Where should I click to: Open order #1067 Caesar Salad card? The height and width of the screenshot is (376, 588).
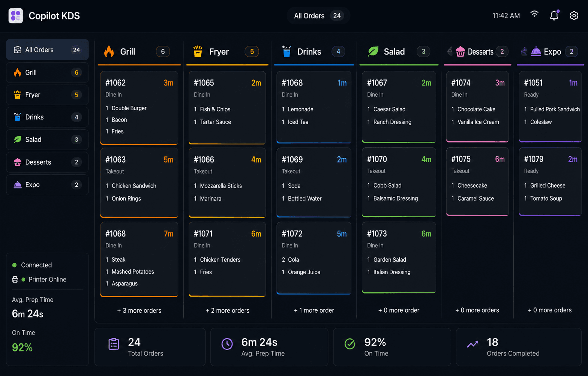pyautogui.click(x=399, y=107)
